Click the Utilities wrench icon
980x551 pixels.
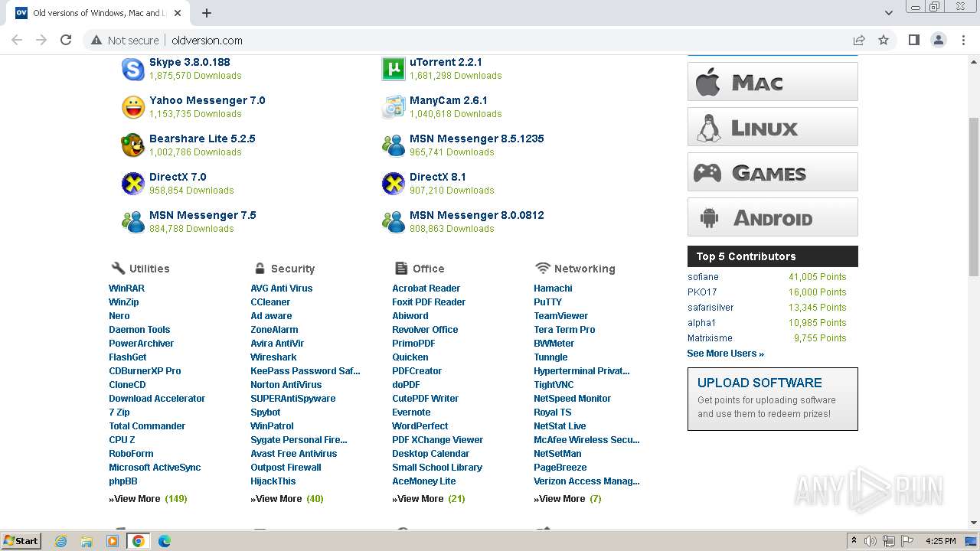point(118,268)
